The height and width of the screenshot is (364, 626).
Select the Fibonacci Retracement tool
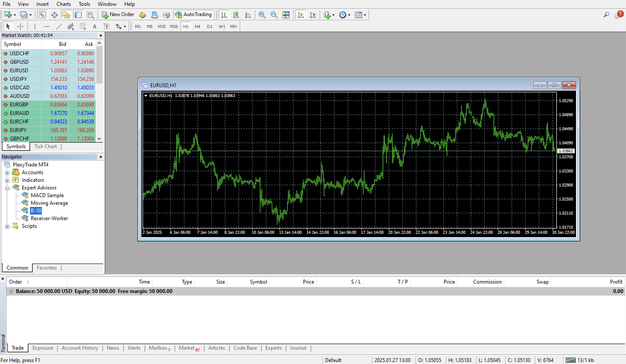click(x=83, y=26)
